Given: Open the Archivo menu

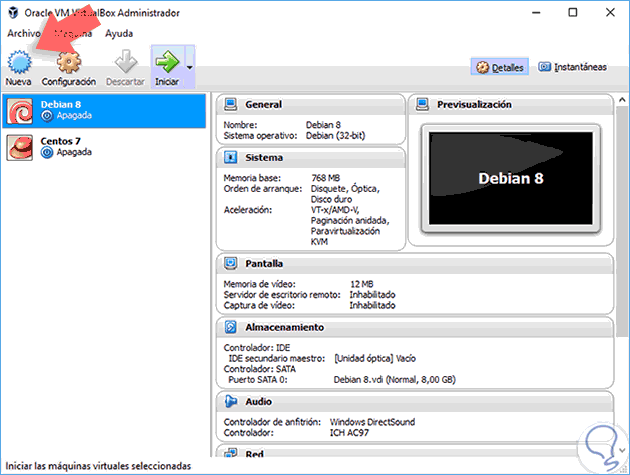Looking at the screenshot, I should click(x=24, y=33).
